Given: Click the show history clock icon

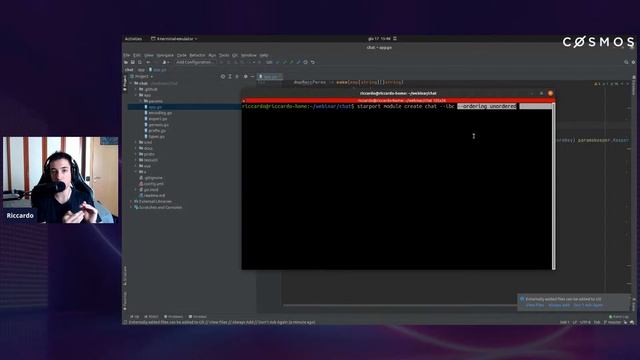Looking at the screenshot, I should (306, 62).
